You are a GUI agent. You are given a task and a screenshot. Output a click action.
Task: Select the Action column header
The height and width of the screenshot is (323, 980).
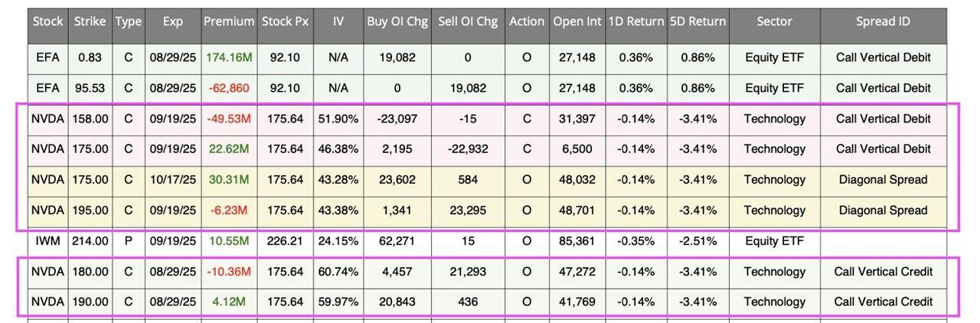pyautogui.click(x=527, y=21)
